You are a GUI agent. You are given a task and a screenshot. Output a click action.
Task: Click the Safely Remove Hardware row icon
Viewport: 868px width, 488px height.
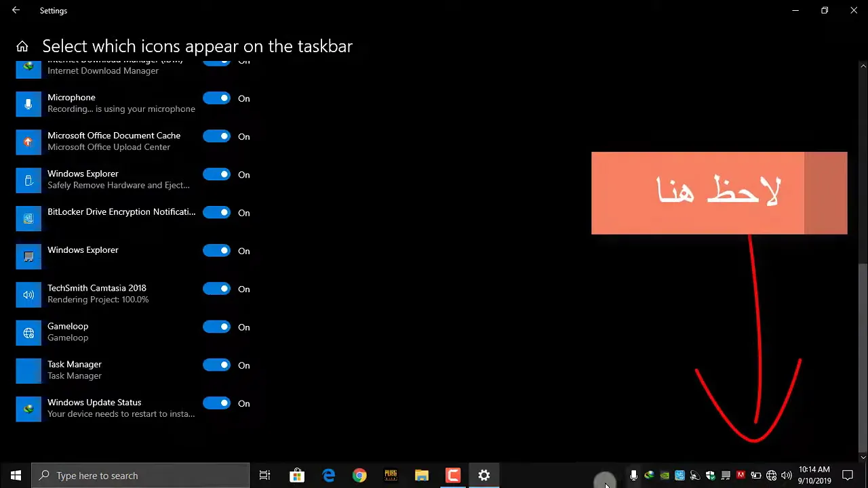click(28, 180)
